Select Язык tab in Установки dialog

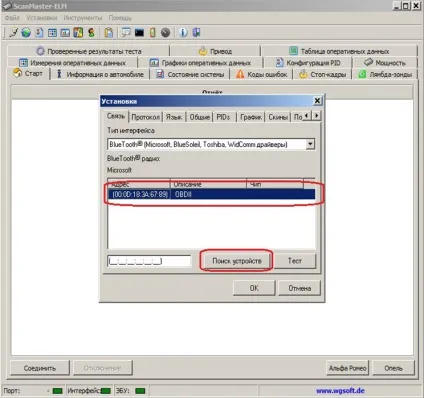[x=174, y=117]
